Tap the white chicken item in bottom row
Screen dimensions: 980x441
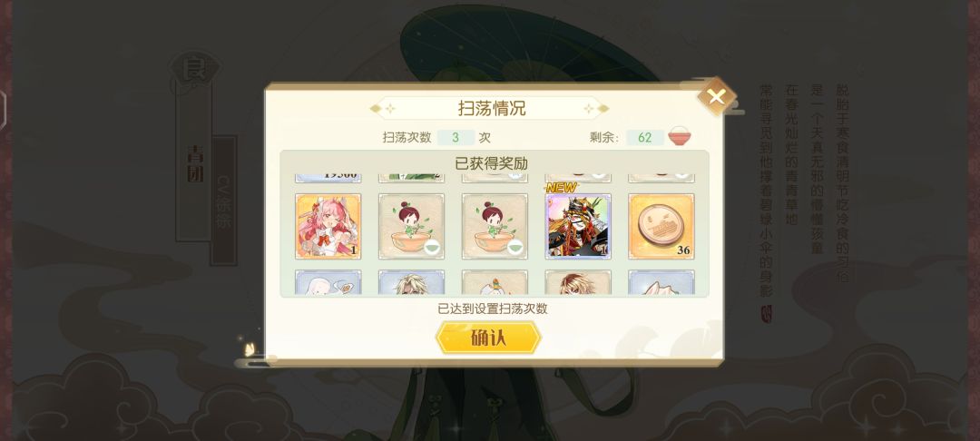click(x=495, y=282)
